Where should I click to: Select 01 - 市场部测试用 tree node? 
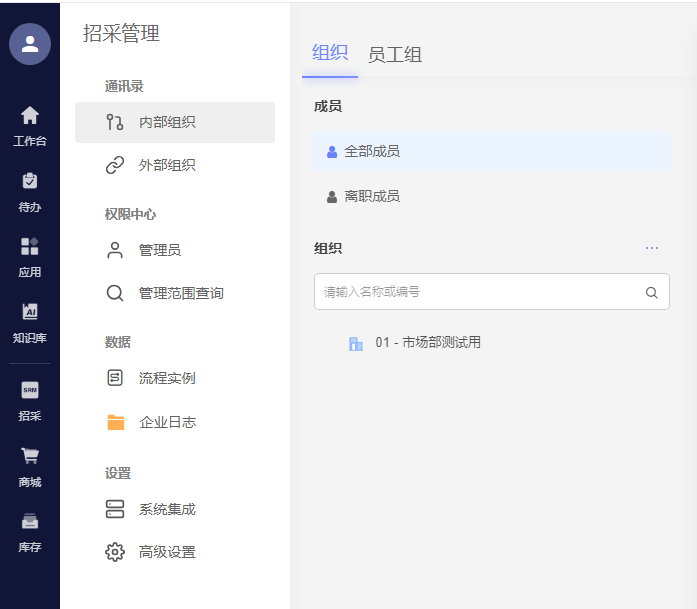[x=428, y=343]
